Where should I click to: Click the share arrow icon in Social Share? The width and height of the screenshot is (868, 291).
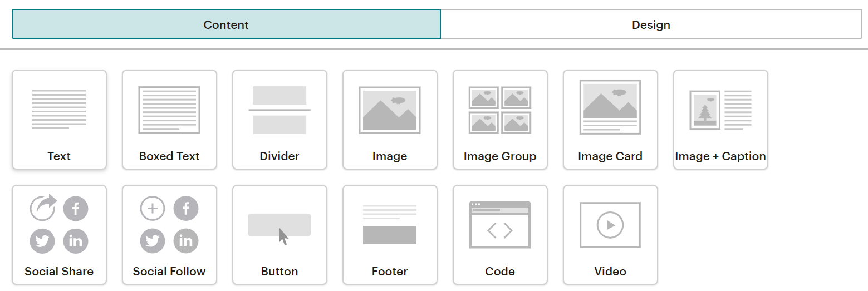click(x=43, y=208)
